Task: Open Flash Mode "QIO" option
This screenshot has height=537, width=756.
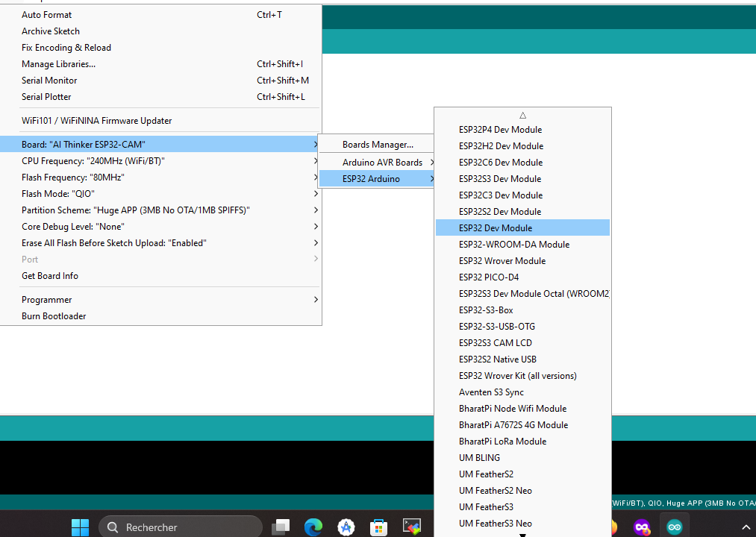Action: (160, 193)
